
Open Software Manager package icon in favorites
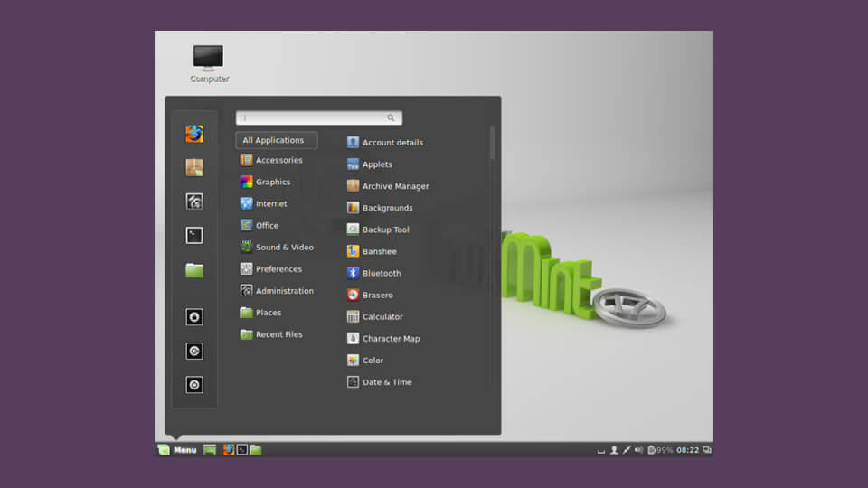coord(194,168)
